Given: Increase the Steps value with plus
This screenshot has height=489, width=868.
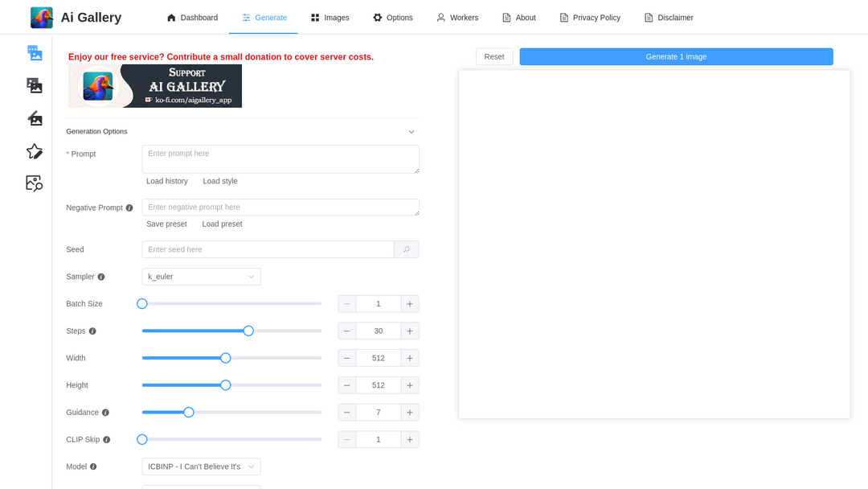Looking at the screenshot, I should (410, 331).
